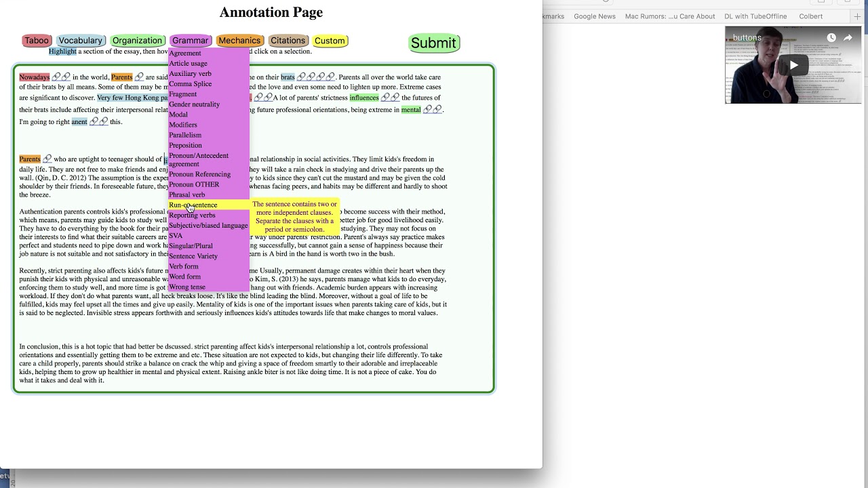Choose 'Run-on sentence' from Grammar menu

click(208, 205)
